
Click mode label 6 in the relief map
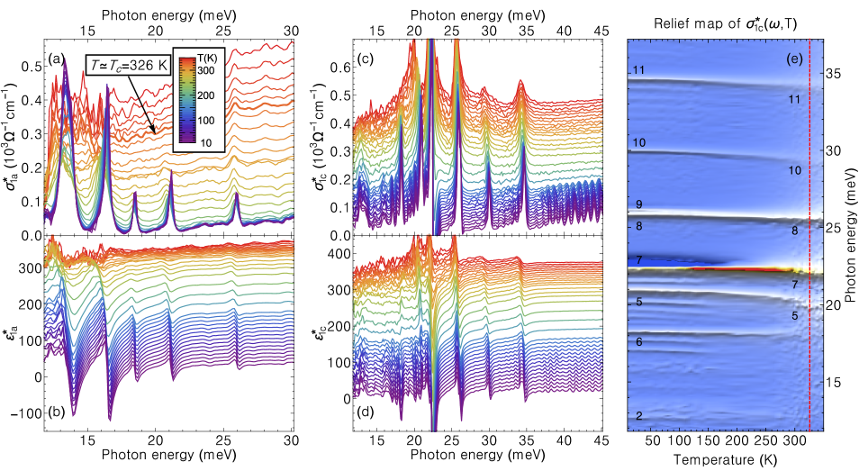coord(638,342)
